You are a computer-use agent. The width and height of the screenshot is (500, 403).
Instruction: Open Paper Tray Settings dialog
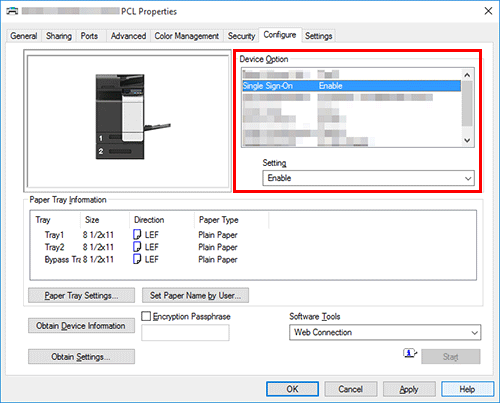81,295
